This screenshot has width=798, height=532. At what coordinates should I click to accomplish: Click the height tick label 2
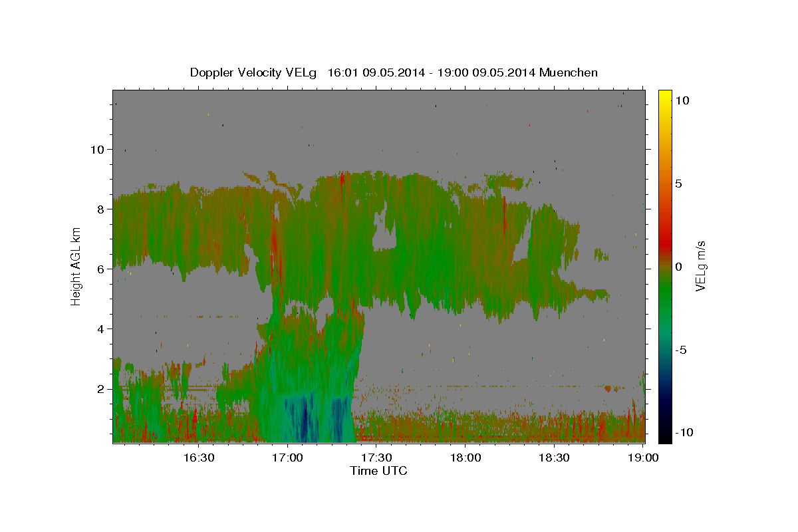pos(101,388)
